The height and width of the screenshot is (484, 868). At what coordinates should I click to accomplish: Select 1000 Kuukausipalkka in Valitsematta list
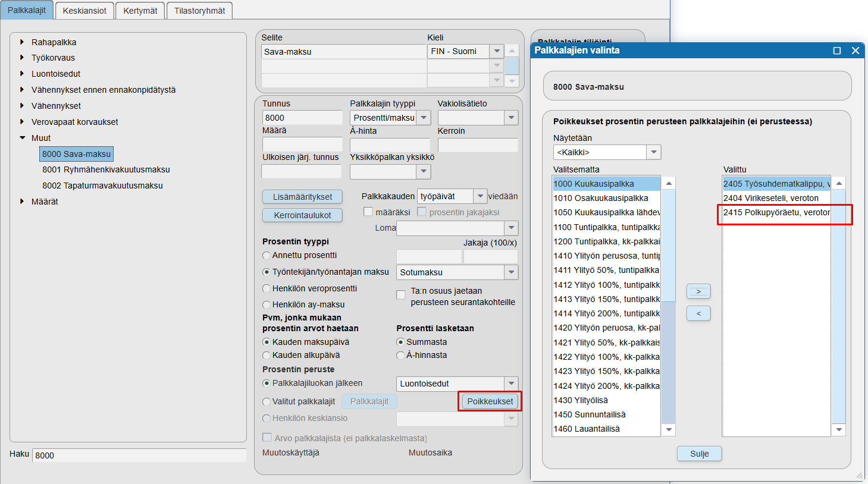click(x=607, y=184)
